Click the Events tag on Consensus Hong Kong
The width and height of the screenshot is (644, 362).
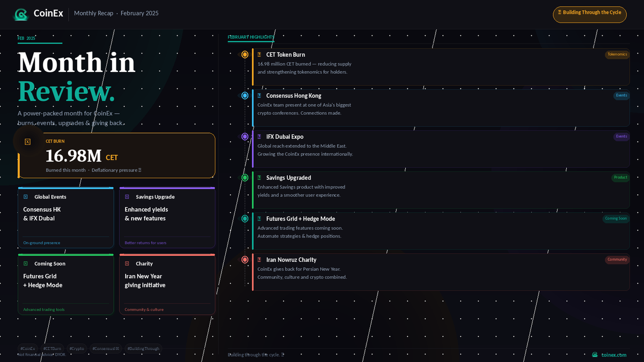621,95
